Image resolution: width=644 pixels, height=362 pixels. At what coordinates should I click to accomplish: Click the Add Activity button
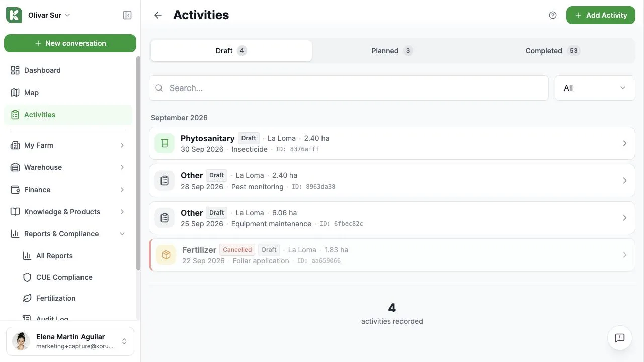pyautogui.click(x=601, y=15)
